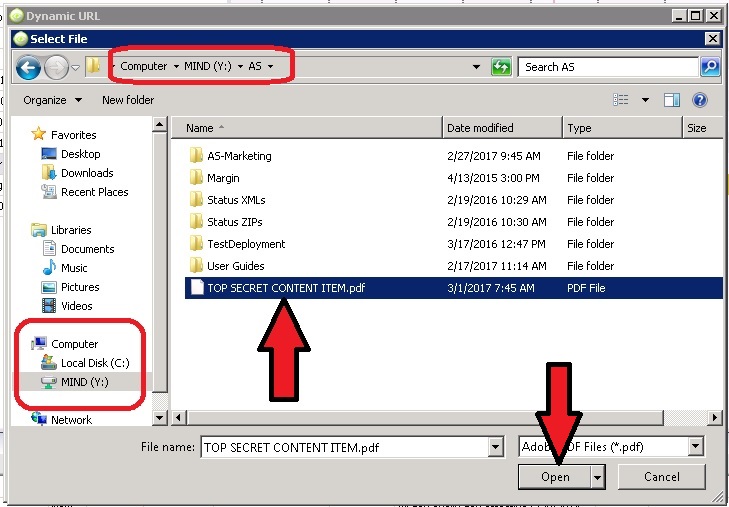Image resolution: width=729 pixels, height=507 pixels.
Task: Expand the arrow after AS breadcrumb
Action: (271, 66)
